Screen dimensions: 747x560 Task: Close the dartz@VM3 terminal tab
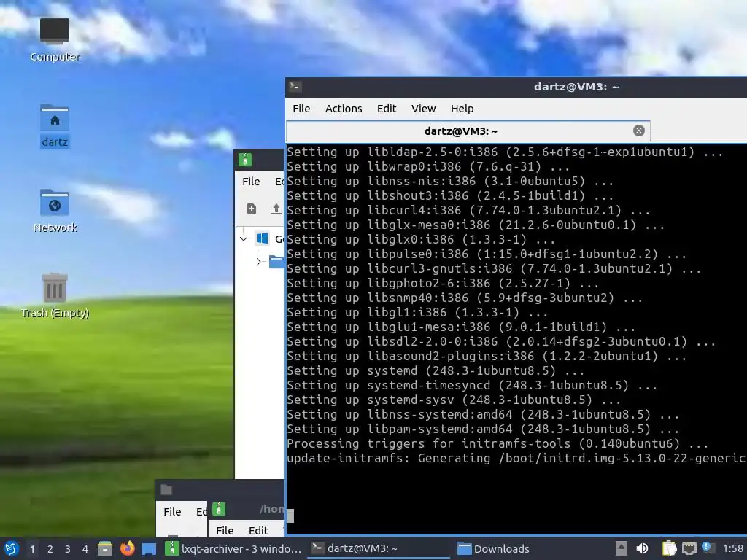[639, 131]
